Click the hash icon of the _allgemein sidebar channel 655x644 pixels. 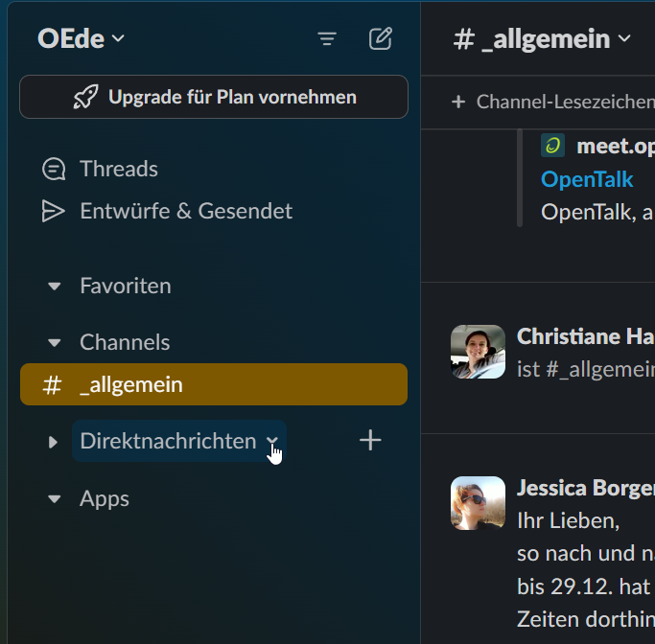point(52,385)
